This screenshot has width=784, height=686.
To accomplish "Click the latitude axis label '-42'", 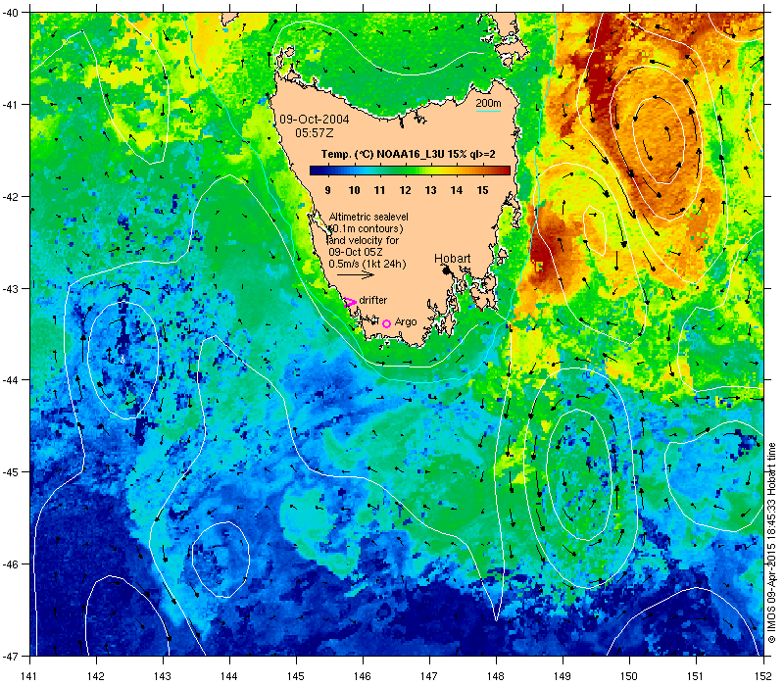I will coord(10,197).
